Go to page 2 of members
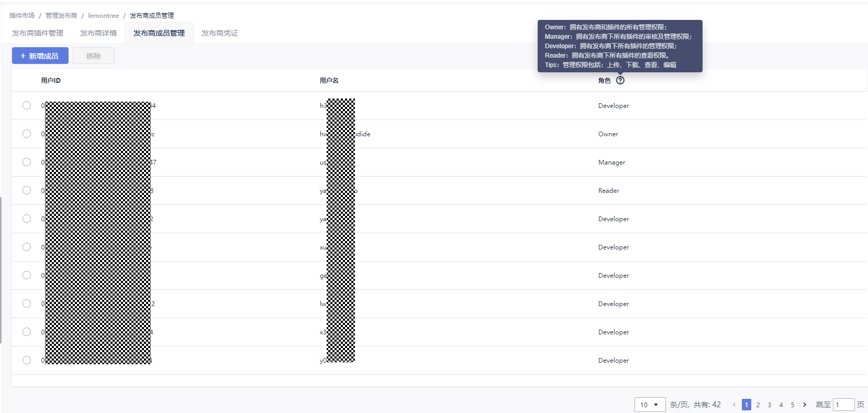The height and width of the screenshot is (413, 868). click(758, 405)
